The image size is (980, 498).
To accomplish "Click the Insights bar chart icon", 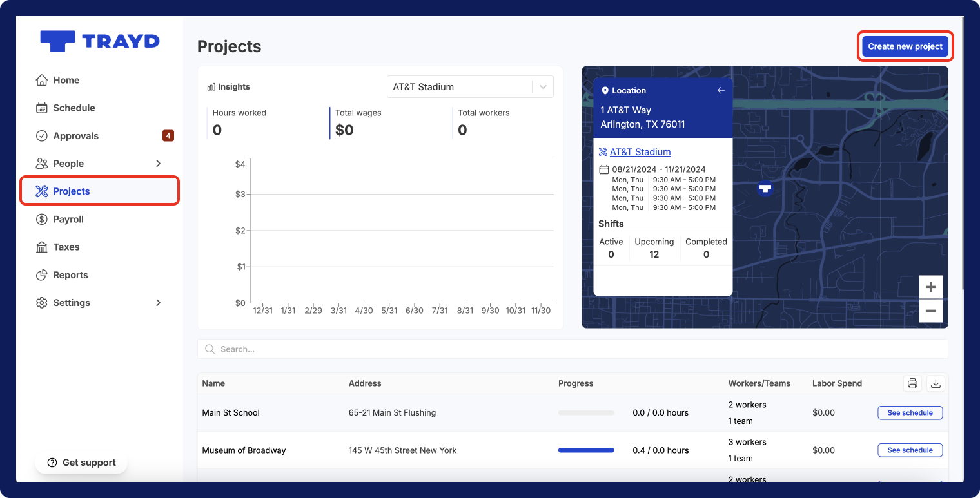I will [211, 87].
